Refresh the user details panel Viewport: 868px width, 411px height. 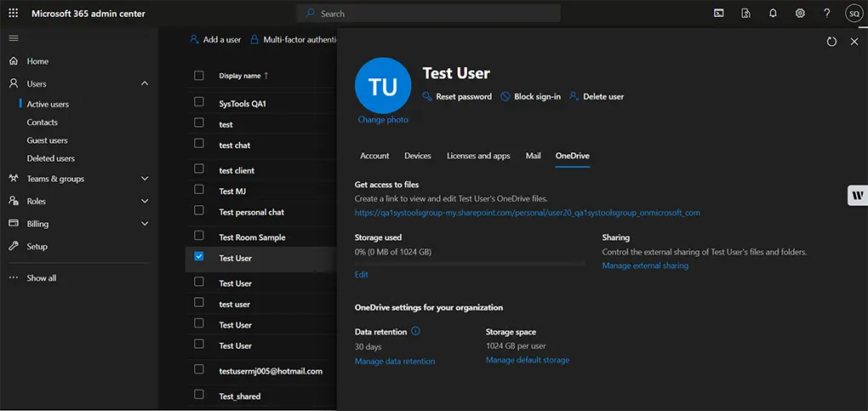(x=831, y=42)
